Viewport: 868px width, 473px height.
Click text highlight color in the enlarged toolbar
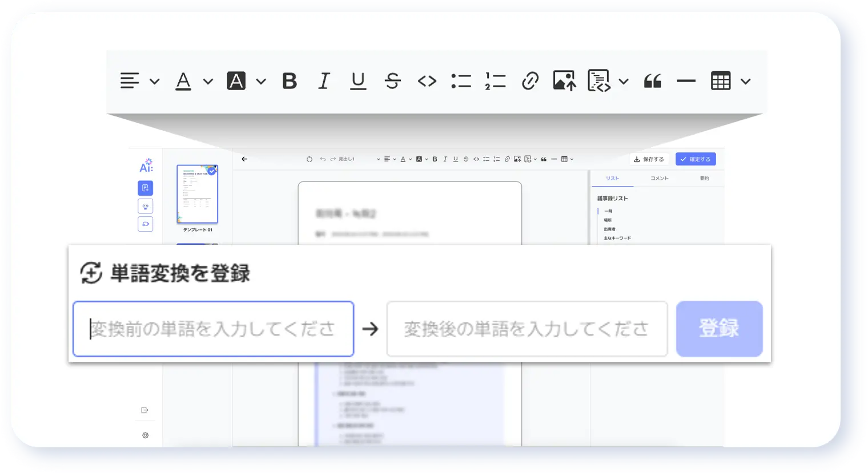236,81
